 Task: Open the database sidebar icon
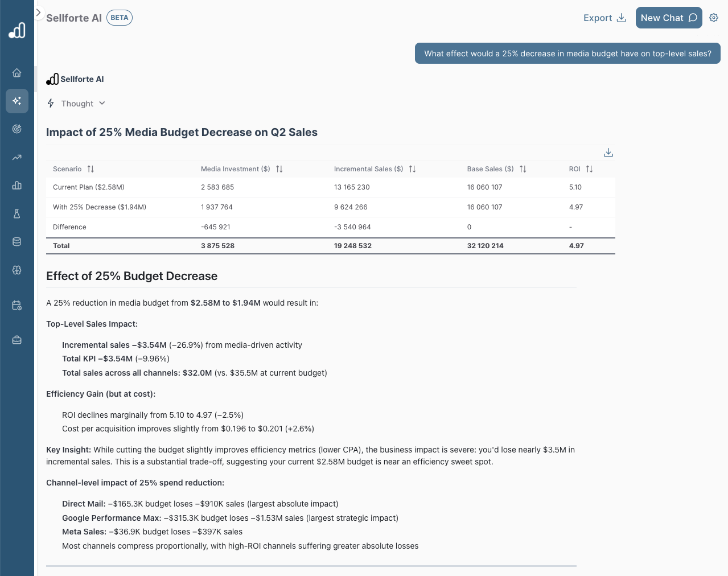(17, 242)
